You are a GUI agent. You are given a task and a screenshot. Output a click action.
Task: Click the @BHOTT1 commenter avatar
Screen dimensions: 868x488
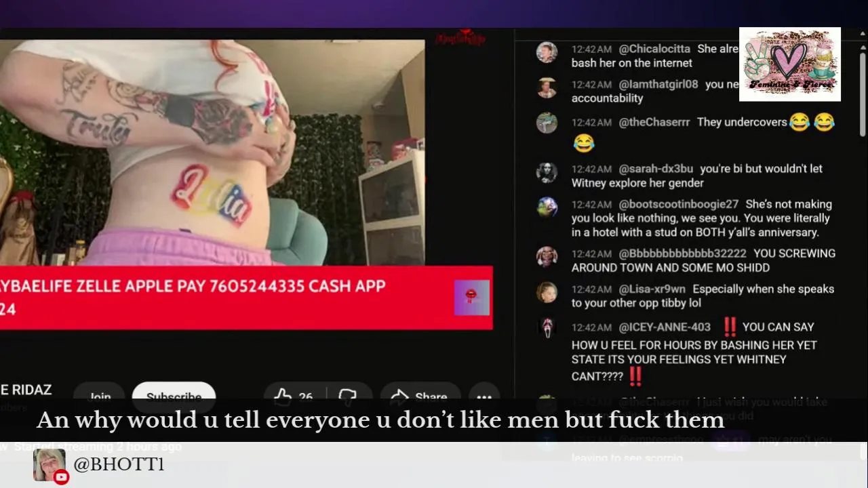50,465
